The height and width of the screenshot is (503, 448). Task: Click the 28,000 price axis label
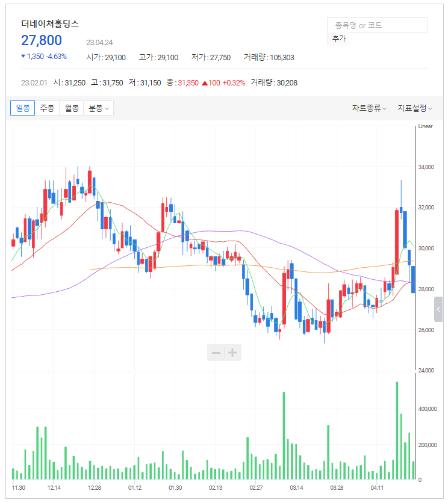(426, 289)
